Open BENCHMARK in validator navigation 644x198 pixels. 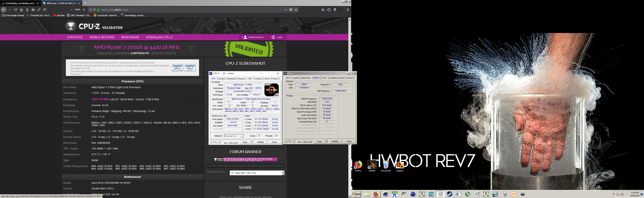point(130,37)
